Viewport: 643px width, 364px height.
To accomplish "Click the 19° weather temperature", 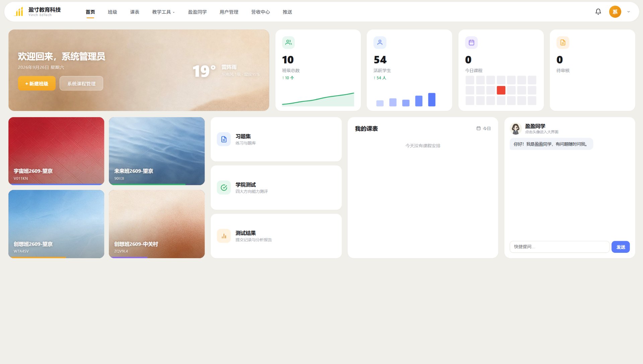I will click(x=204, y=71).
